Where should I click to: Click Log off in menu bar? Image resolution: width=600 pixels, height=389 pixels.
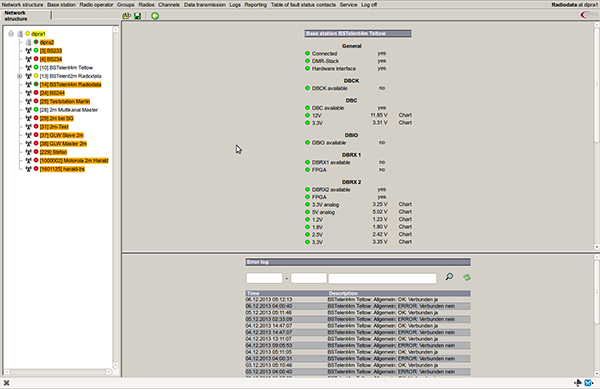[369, 5]
